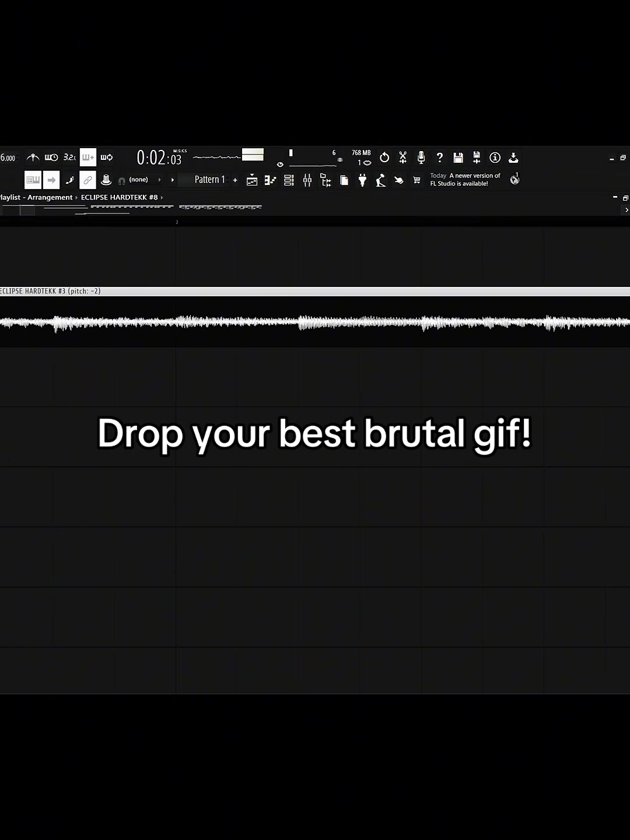
Task: Open the Channel rack icon
Action: (289, 180)
